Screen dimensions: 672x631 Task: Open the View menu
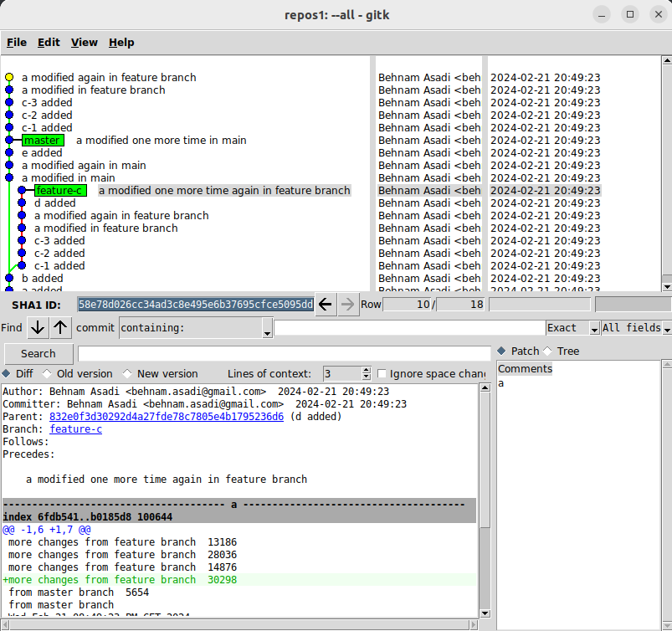[84, 43]
